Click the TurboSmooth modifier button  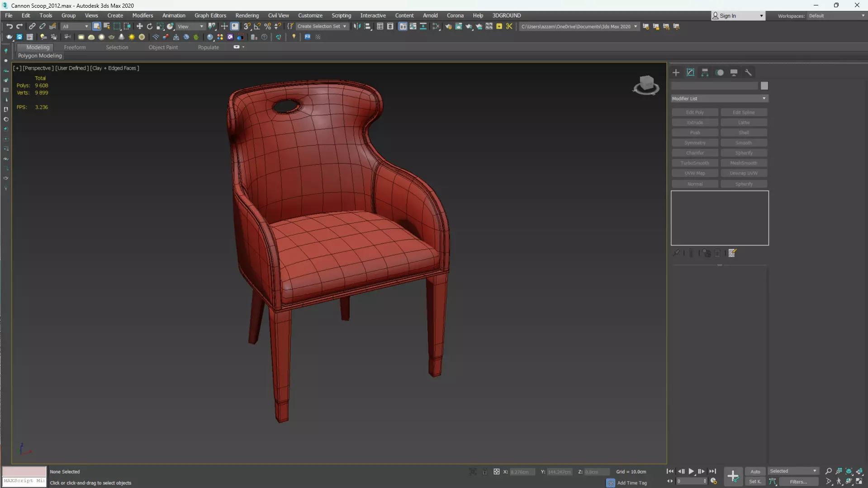[x=695, y=163]
